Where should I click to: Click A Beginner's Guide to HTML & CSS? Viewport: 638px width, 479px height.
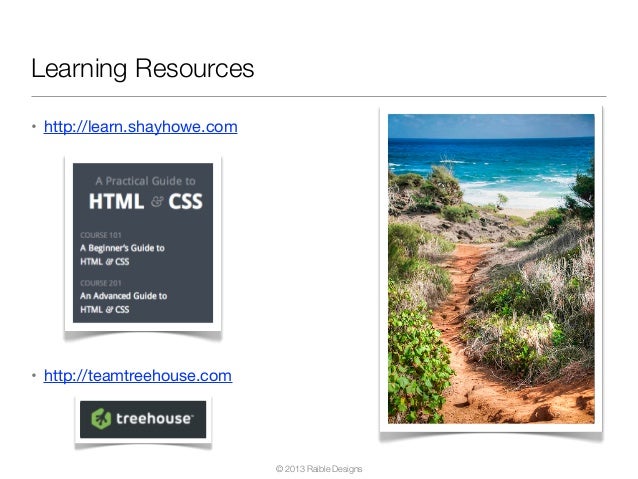coord(122,255)
